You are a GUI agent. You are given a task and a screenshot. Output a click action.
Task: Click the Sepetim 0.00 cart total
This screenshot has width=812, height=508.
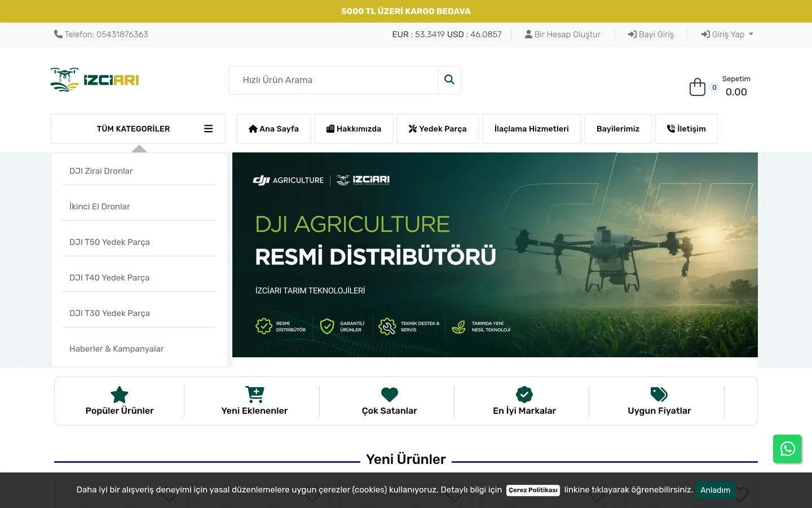coord(736,86)
